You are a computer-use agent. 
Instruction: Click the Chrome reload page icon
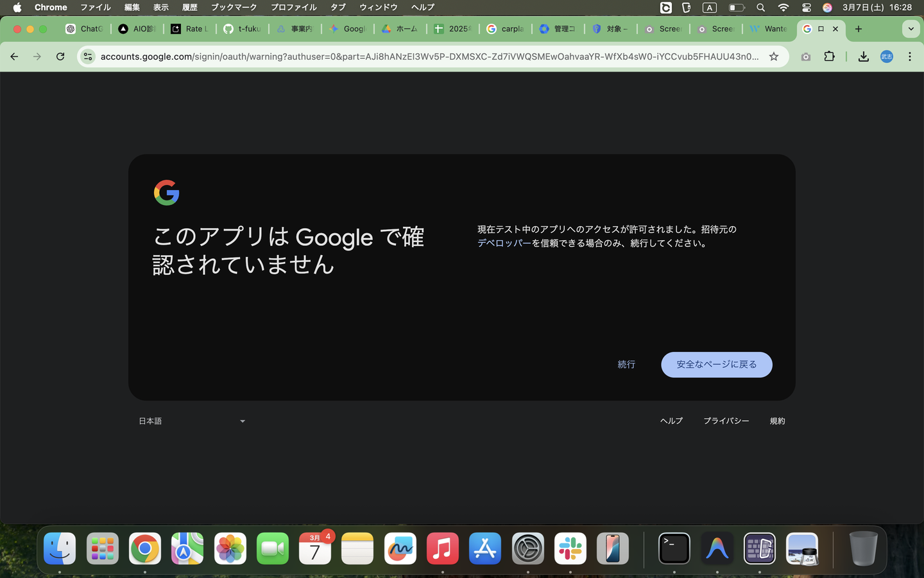[x=60, y=57]
